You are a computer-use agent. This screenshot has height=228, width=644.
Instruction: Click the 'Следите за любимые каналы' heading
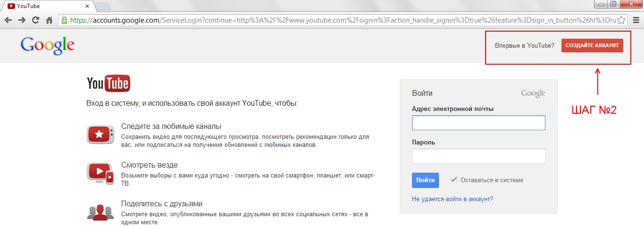[171, 127]
